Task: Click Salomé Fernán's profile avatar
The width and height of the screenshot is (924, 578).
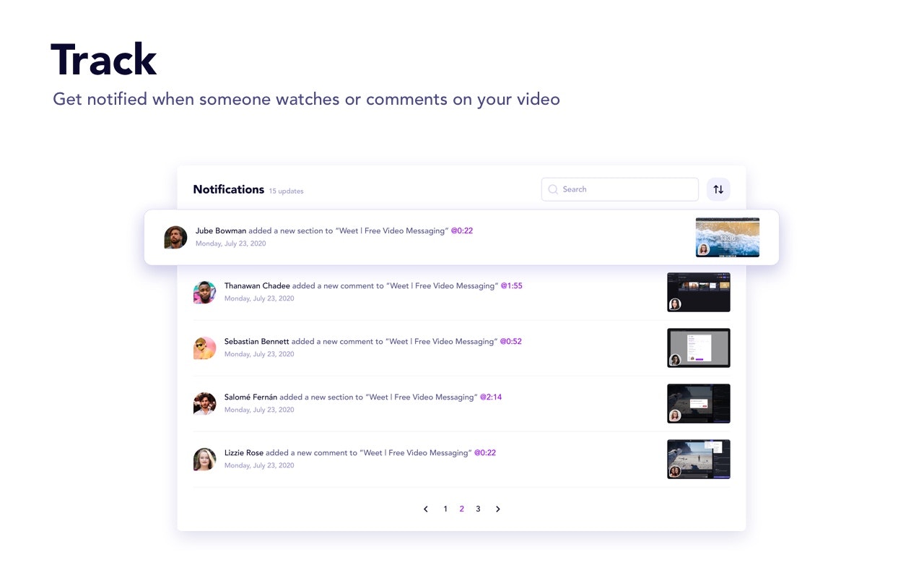Action: click(x=204, y=403)
